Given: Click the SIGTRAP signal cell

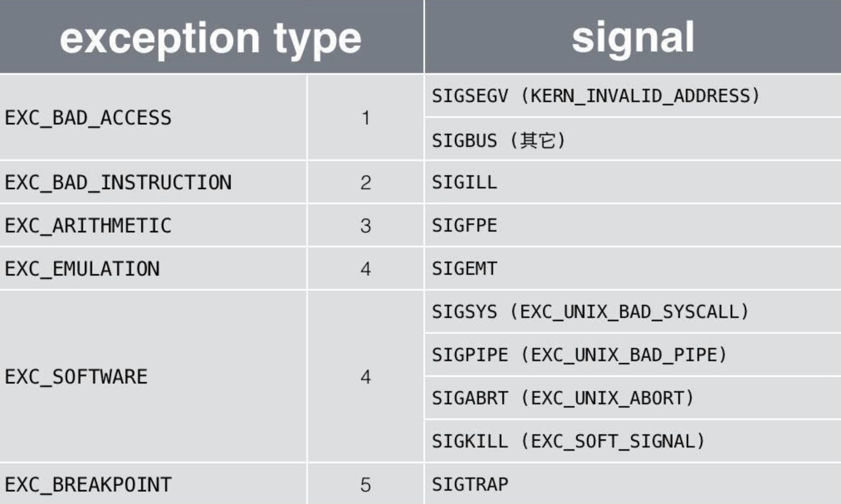Looking at the screenshot, I should (470, 485).
